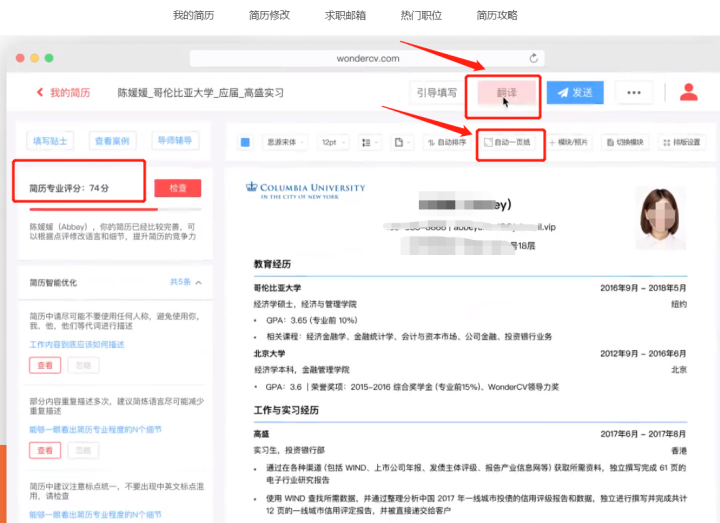
Task: Click the blue 发送 button
Action: pyautogui.click(x=575, y=93)
